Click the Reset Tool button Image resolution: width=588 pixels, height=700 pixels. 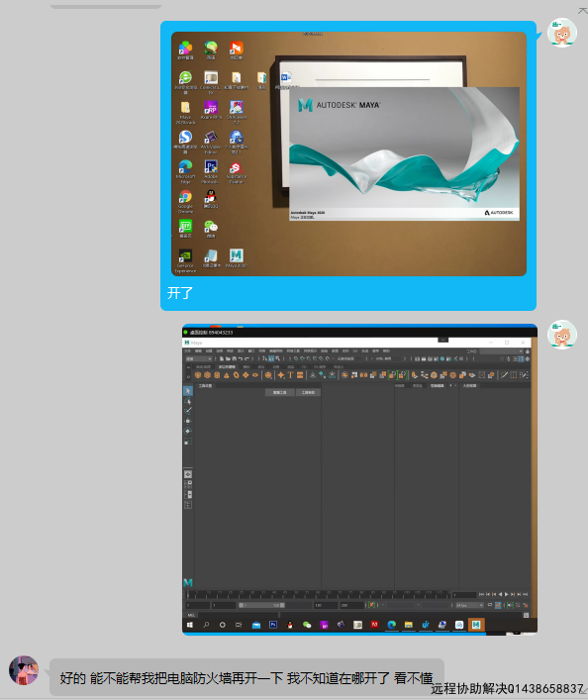point(280,392)
